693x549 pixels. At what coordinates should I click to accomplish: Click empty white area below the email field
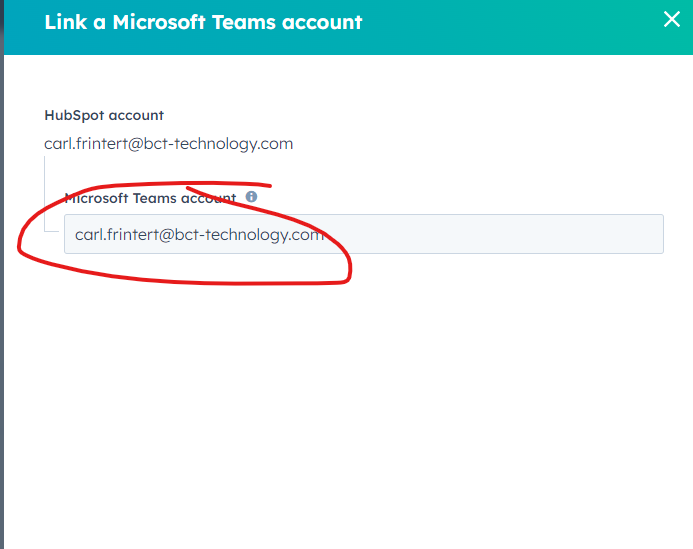350,400
